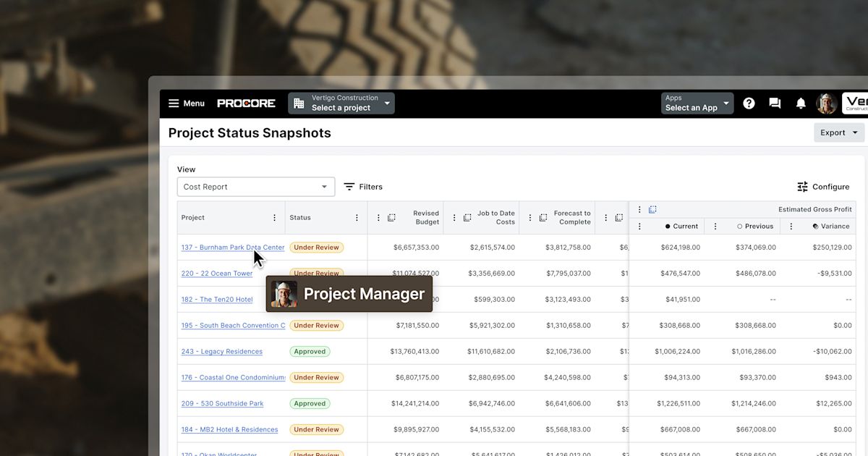Open the Current column kebab menu
Image resolution: width=868 pixels, height=456 pixels.
tap(639, 227)
